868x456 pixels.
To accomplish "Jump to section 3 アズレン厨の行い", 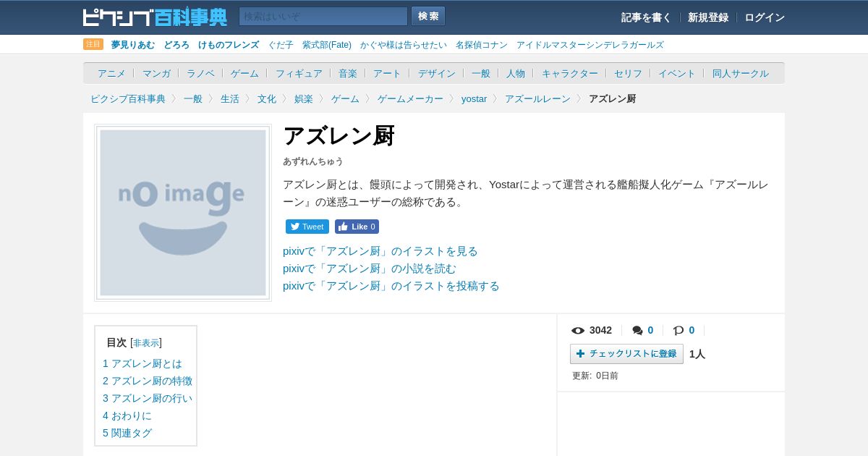I will click(148, 398).
